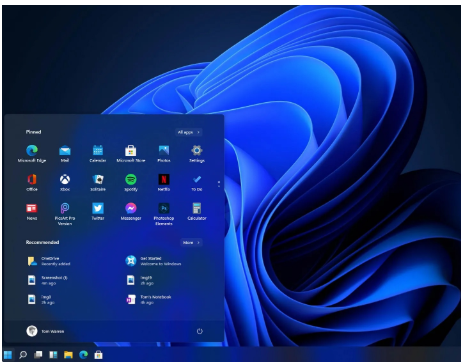Open the Settings gear app

(197, 153)
